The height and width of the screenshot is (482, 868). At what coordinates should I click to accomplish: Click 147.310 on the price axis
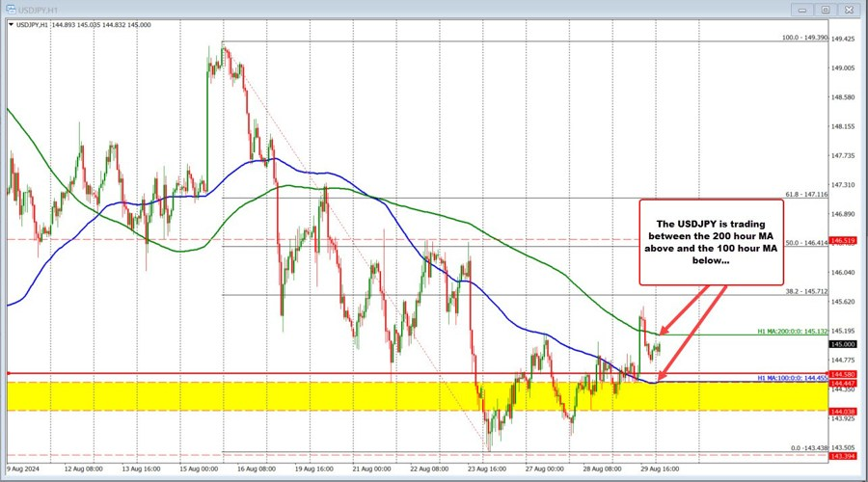click(843, 185)
